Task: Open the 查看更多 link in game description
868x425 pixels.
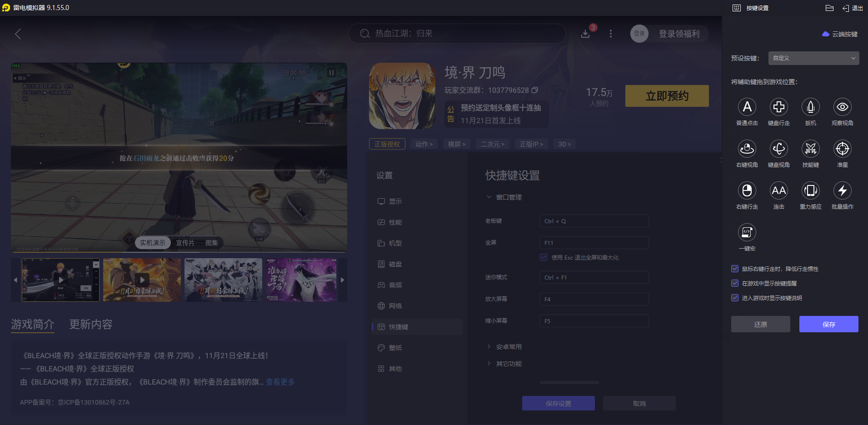Action: (280, 382)
